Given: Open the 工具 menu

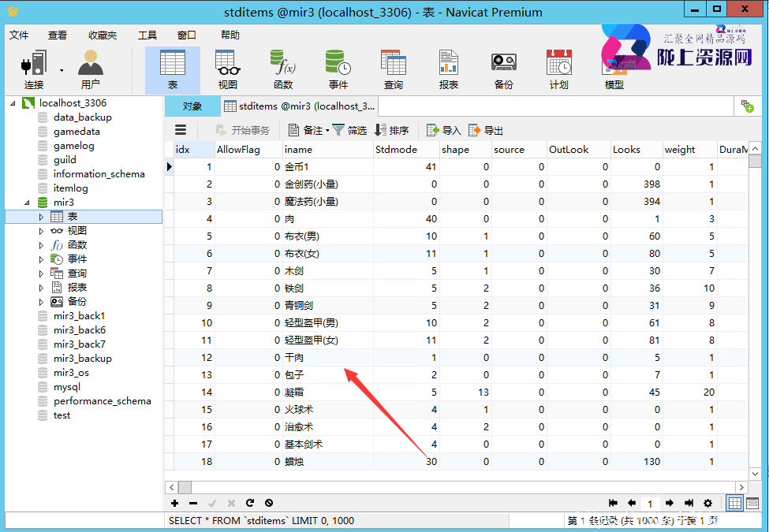Looking at the screenshot, I should 147,35.
